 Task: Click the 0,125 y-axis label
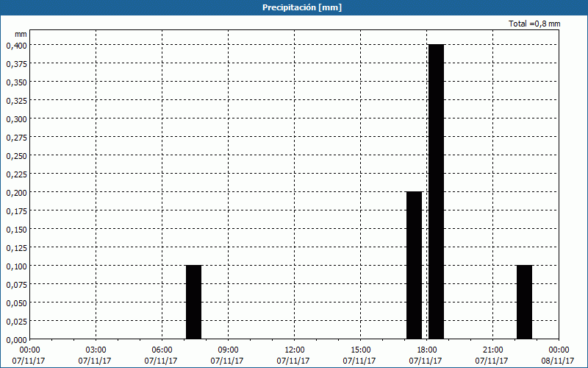tap(16, 247)
